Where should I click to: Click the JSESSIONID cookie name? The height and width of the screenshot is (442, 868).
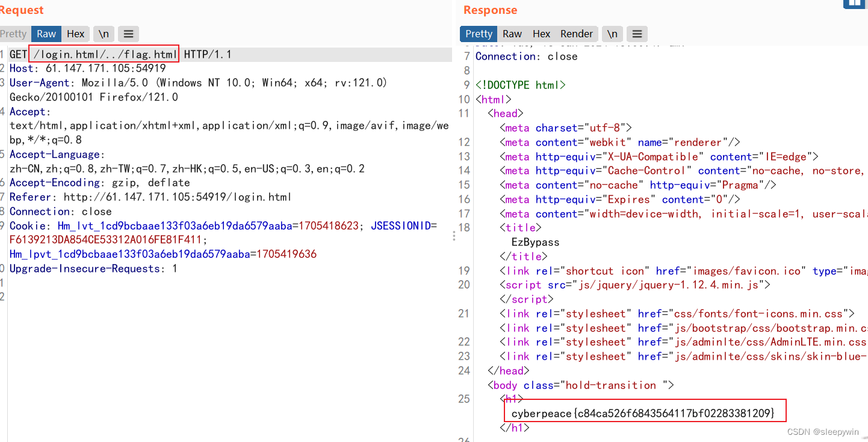[401, 226]
